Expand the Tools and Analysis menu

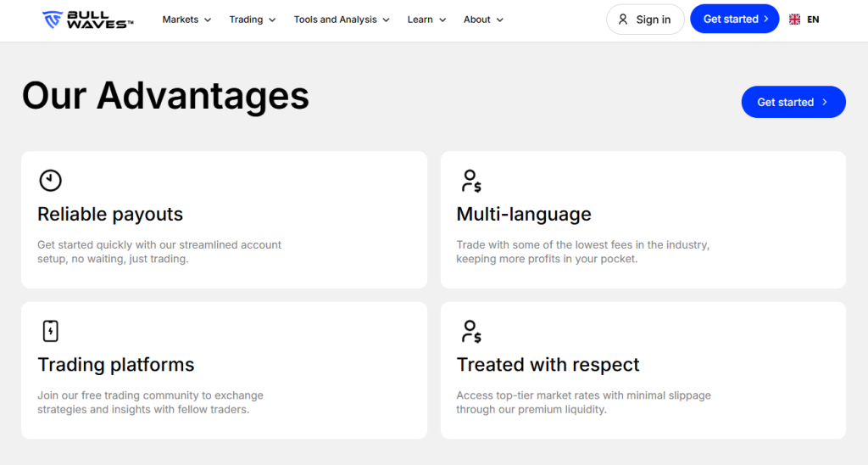[342, 20]
